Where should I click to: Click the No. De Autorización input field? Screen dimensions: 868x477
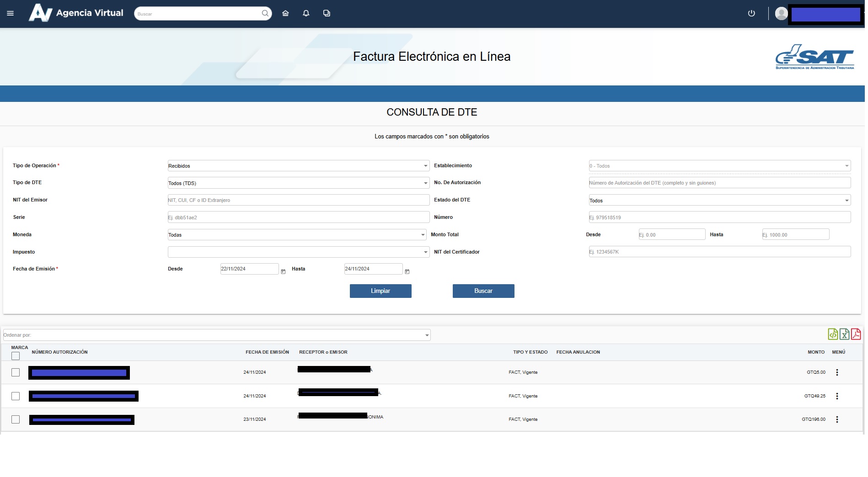point(719,183)
